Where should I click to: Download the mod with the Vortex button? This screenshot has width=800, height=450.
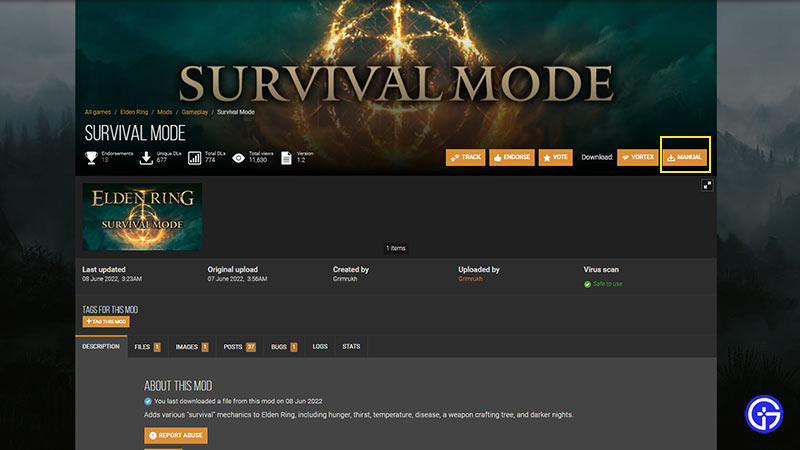(637, 157)
